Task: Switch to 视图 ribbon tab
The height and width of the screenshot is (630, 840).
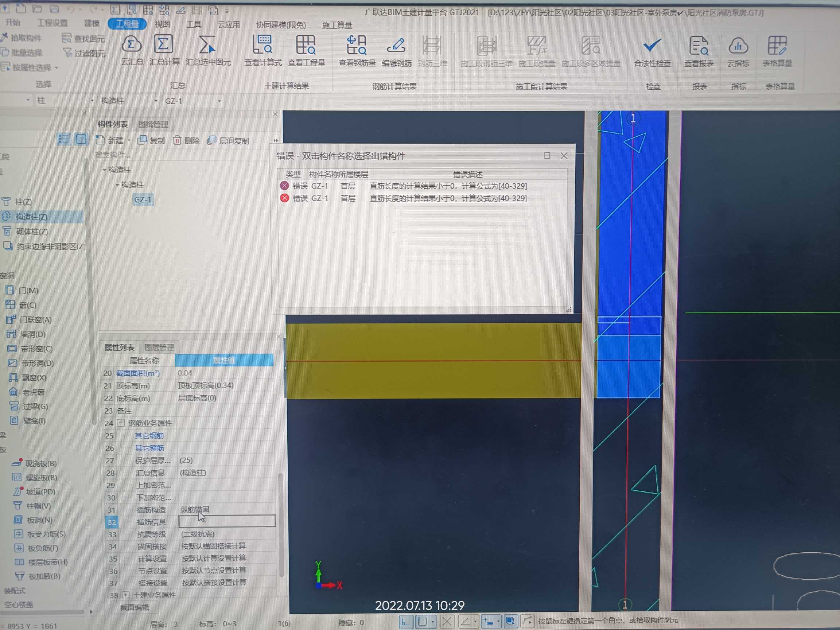Action: tap(162, 24)
